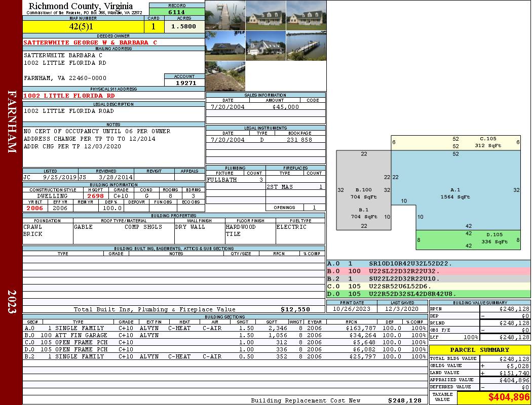Open the straight-on wooden pier photo
This screenshot has width=532, height=405.
tap(225, 15)
